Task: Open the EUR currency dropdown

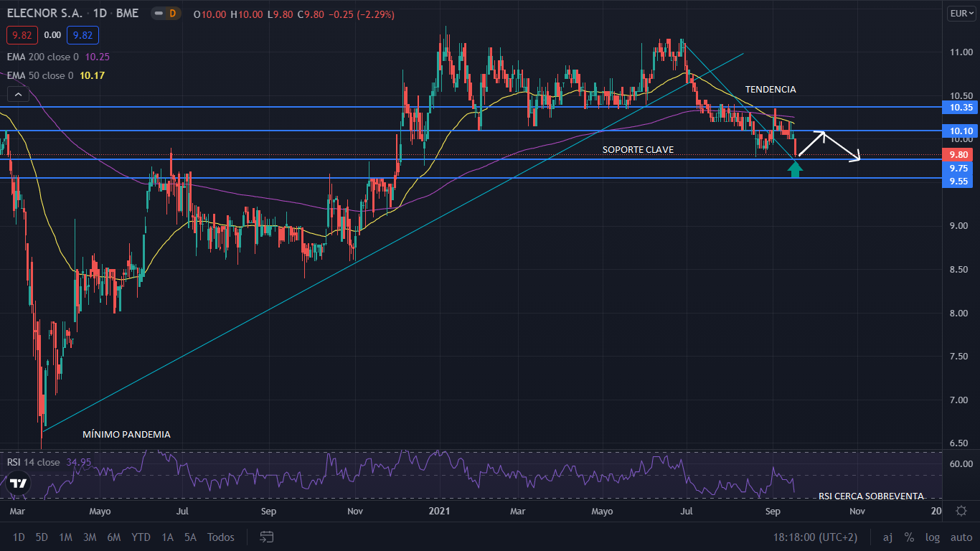Action: click(958, 13)
